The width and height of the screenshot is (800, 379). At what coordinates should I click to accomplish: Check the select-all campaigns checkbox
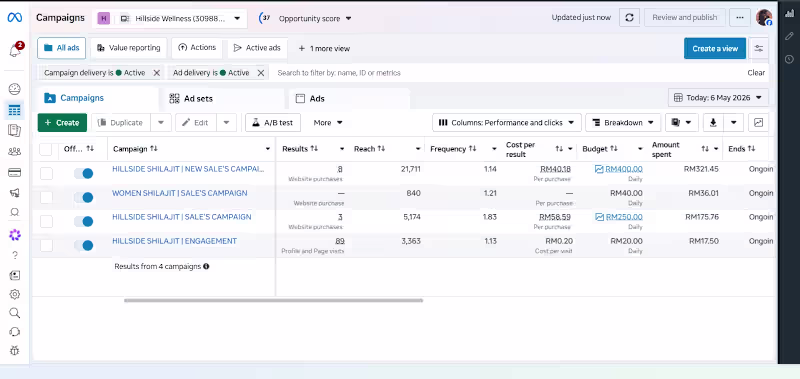46,149
